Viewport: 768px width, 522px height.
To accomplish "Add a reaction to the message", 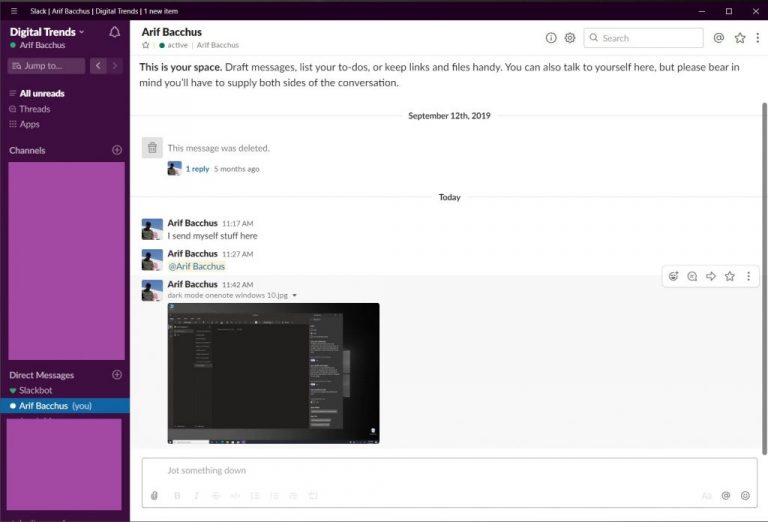I will [x=673, y=276].
